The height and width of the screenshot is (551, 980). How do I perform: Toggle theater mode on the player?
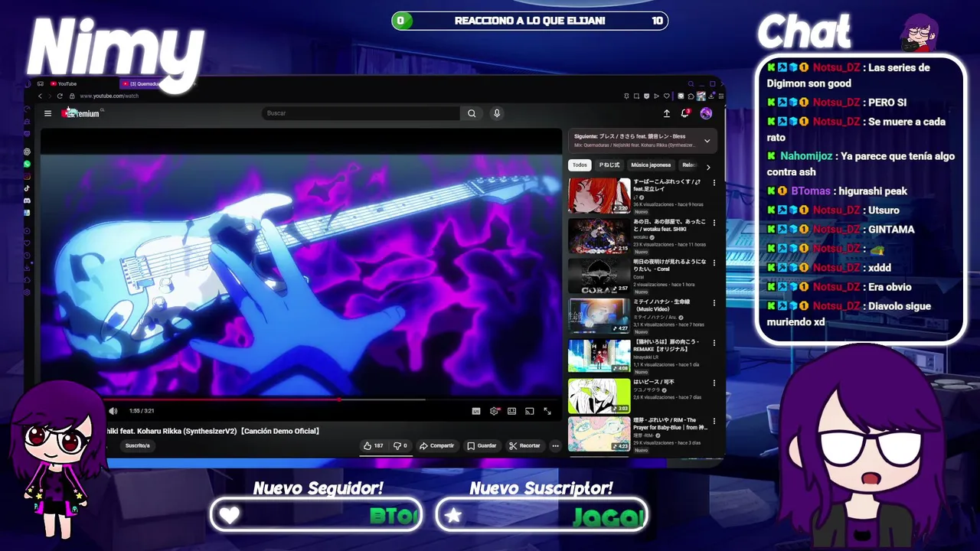click(x=511, y=411)
